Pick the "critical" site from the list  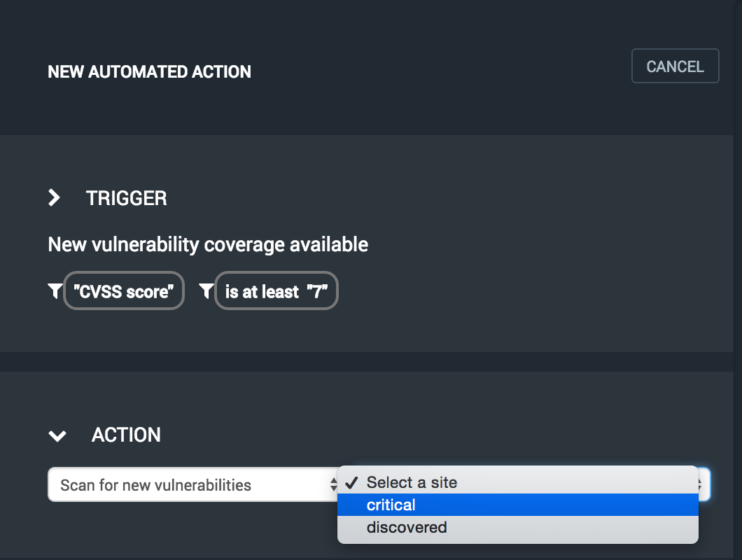click(391, 505)
